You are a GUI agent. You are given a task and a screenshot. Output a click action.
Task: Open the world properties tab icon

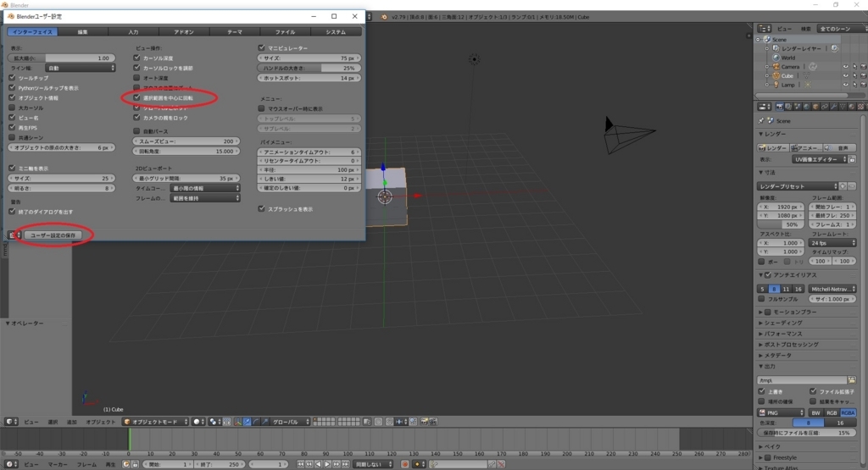807,107
